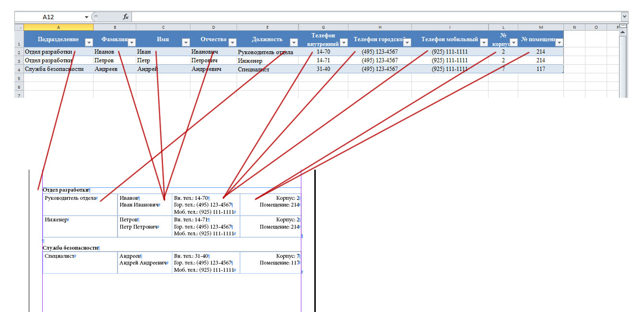Click the fx Insert Function icon
This screenshot has width=644, height=312.
tap(126, 17)
